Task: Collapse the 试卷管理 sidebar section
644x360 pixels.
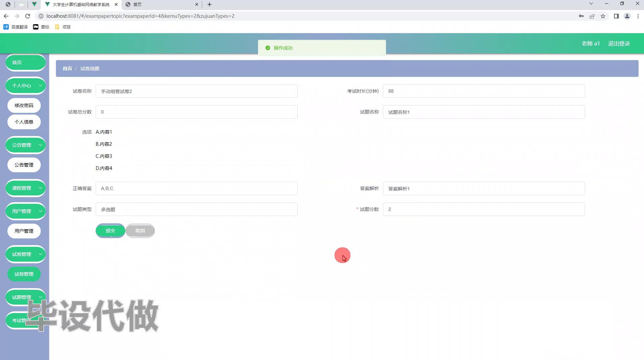Action: point(25,254)
